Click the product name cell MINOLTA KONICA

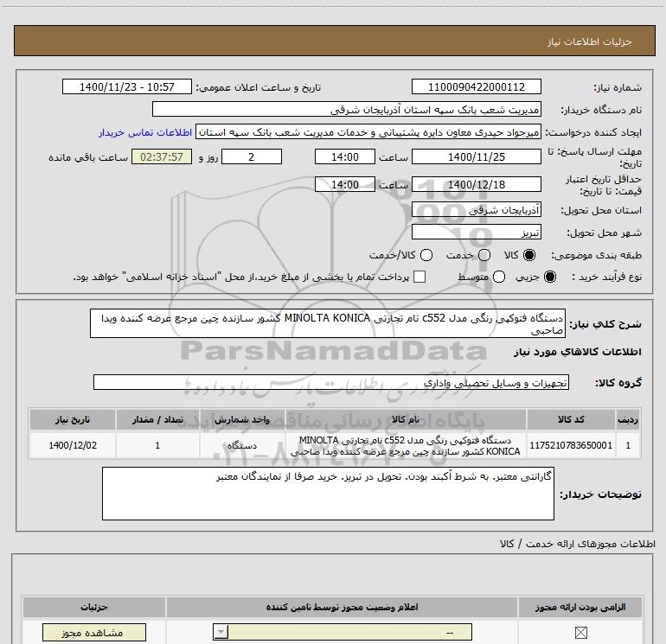[x=405, y=445]
